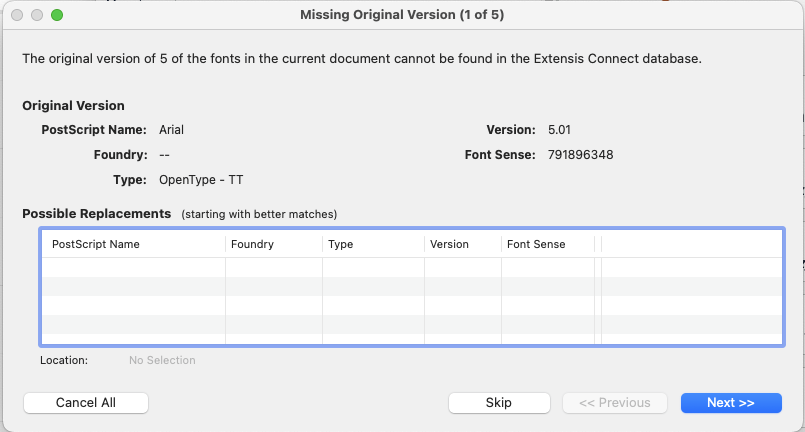Click the Font Sense value 791896348
Image resolution: width=805 pixels, height=432 pixels.
point(581,155)
